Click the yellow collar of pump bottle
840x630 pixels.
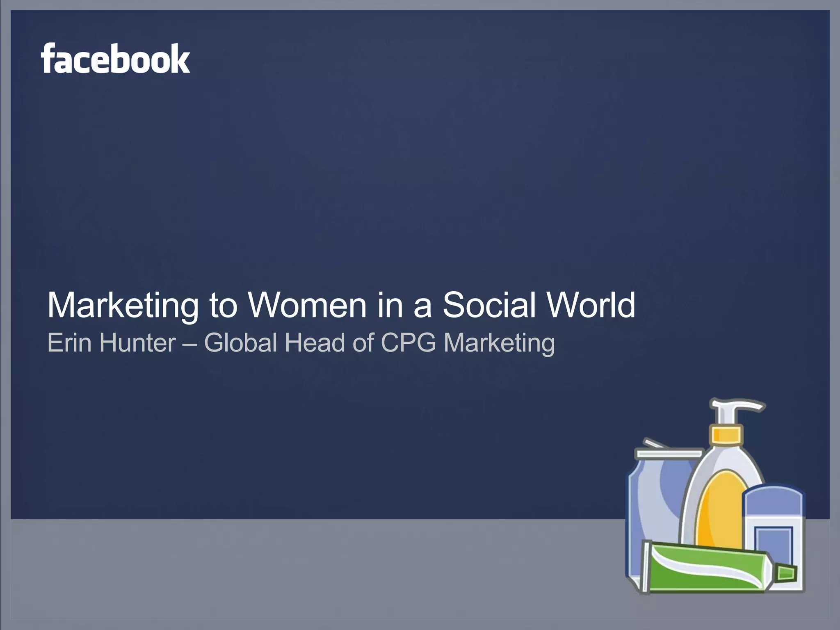726,435
